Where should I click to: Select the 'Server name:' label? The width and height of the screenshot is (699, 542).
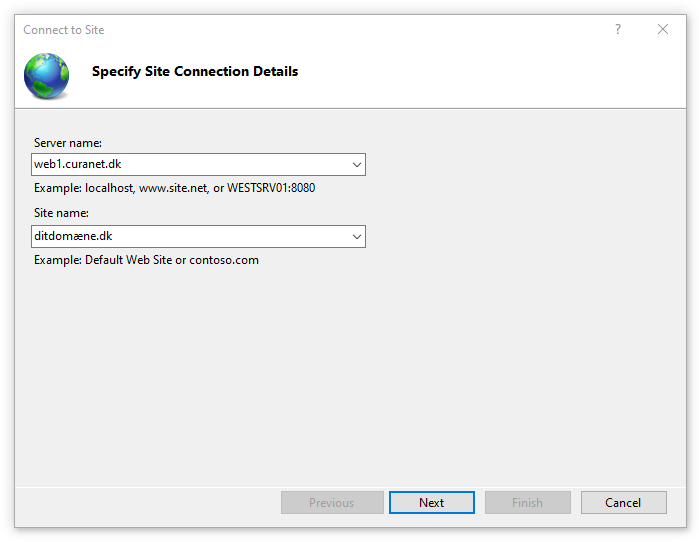coord(68,143)
